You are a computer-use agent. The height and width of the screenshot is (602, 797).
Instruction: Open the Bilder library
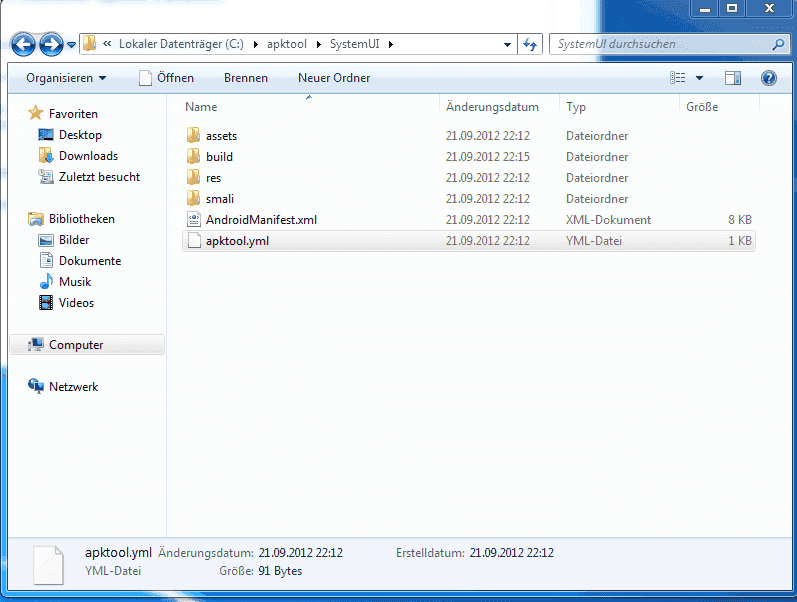tap(74, 239)
